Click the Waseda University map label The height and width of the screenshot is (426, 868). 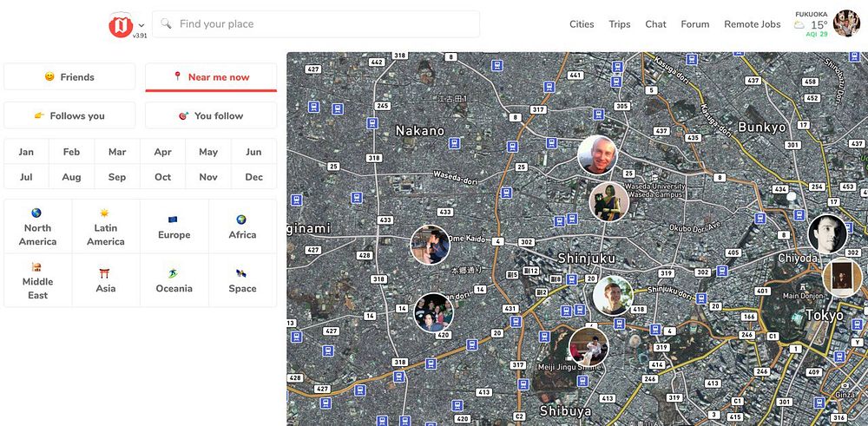click(x=654, y=190)
